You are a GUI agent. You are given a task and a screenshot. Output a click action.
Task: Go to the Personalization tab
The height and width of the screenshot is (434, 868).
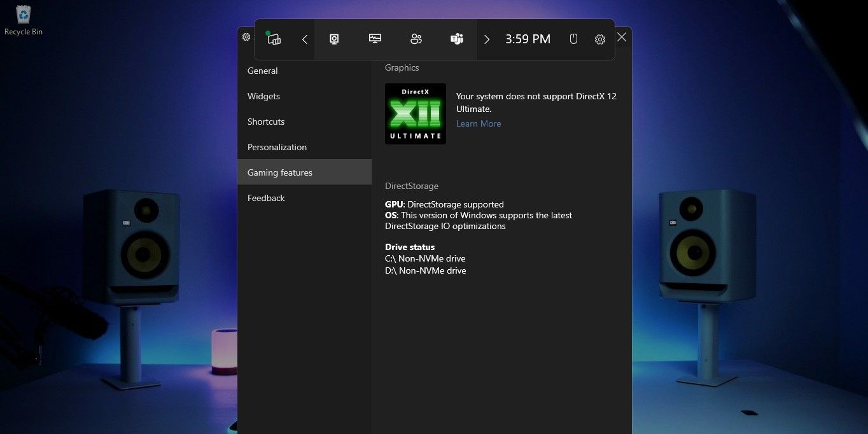277,147
